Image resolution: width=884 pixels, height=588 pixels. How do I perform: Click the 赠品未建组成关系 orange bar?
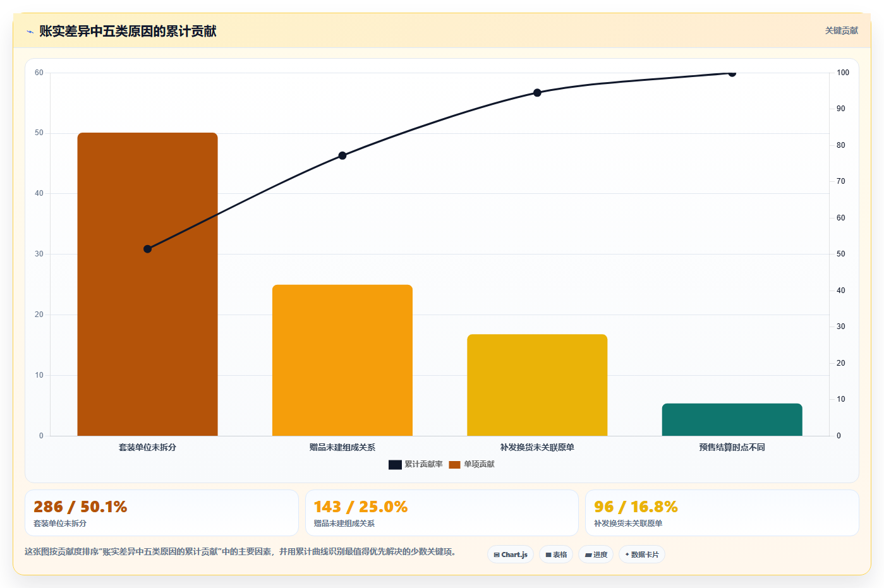[342, 360]
